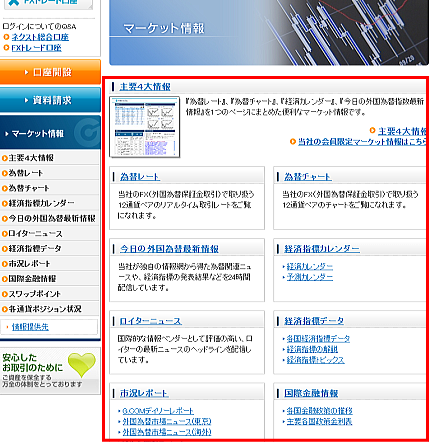Open the 各国経済指標データ sub-link
The image size is (430, 442).
point(318,339)
